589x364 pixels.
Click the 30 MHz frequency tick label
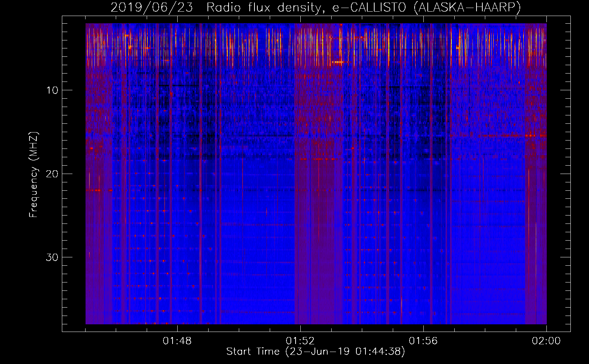(52, 257)
